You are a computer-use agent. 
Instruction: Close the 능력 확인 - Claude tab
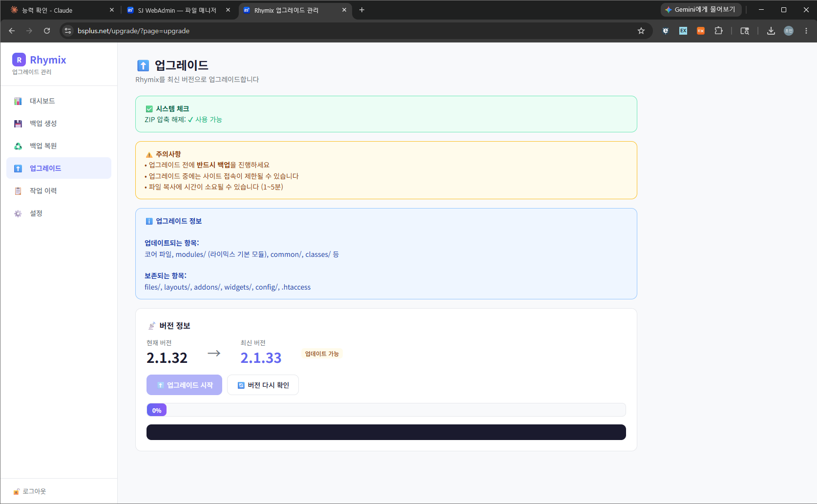(x=112, y=10)
